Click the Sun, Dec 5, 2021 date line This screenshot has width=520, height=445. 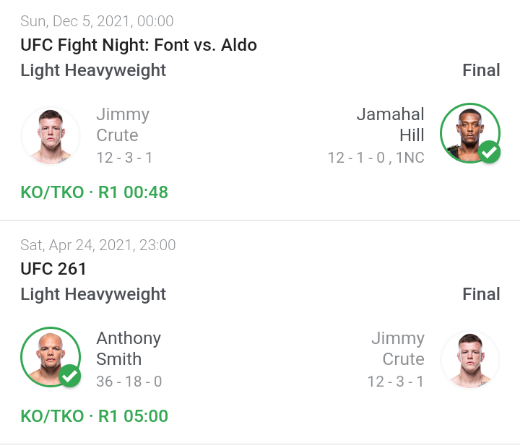coord(97,21)
